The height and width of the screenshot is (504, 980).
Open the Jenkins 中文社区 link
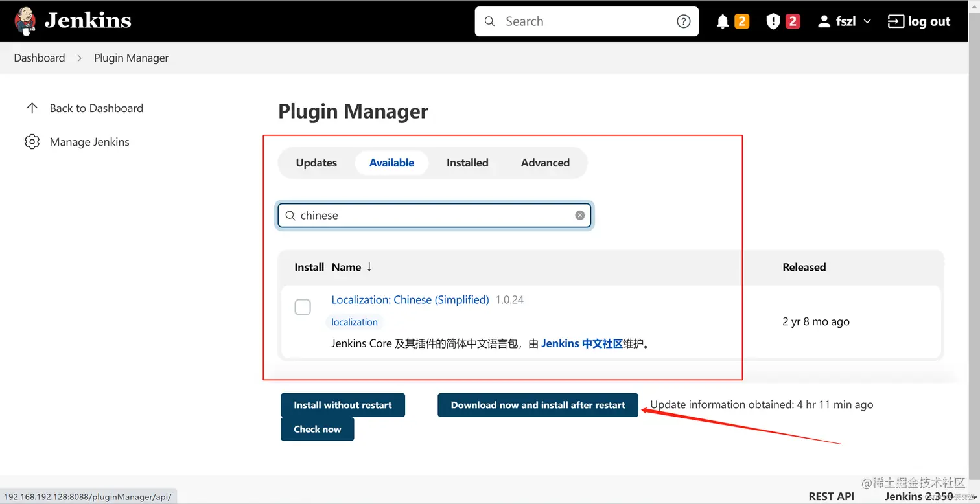pos(582,343)
